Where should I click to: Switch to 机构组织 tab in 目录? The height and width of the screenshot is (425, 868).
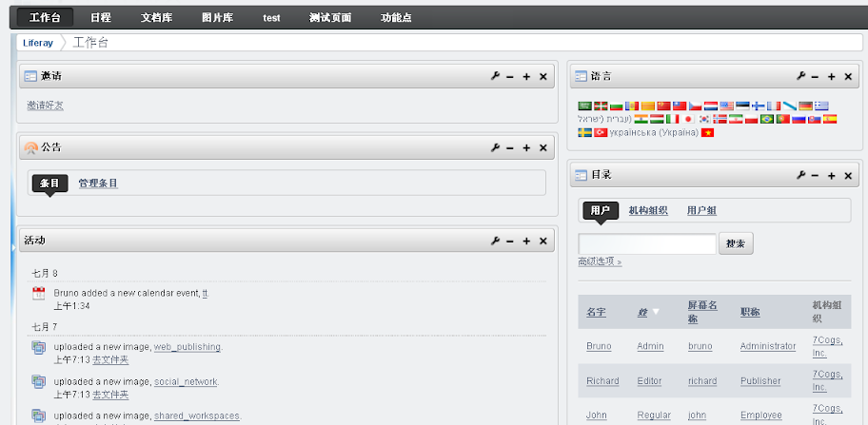[648, 210]
